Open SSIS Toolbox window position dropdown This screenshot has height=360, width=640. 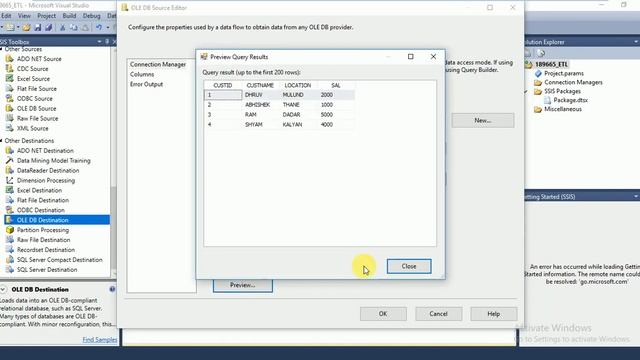click(x=99, y=42)
